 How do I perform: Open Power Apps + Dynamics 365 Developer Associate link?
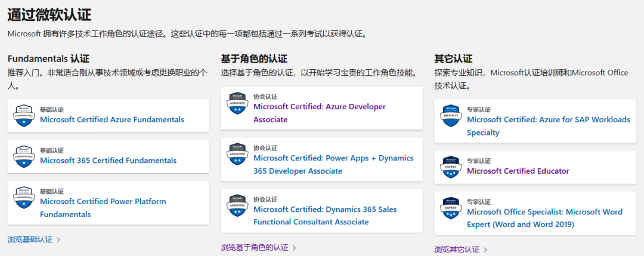(x=333, y=164)
